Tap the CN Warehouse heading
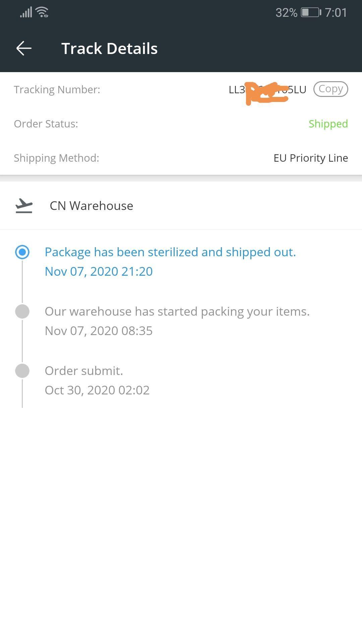Image resolution: width=362 pixels, height=644 pixels. [91, 206]
